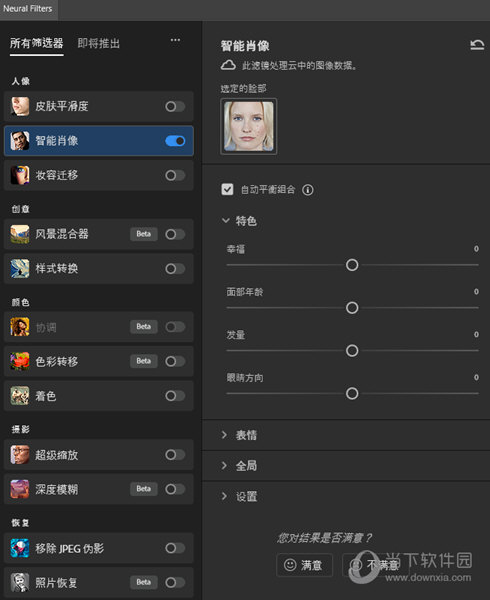Enable the 色彩转移 toggle switch
Screen dimensions: 490x600
tap(175, 361)
